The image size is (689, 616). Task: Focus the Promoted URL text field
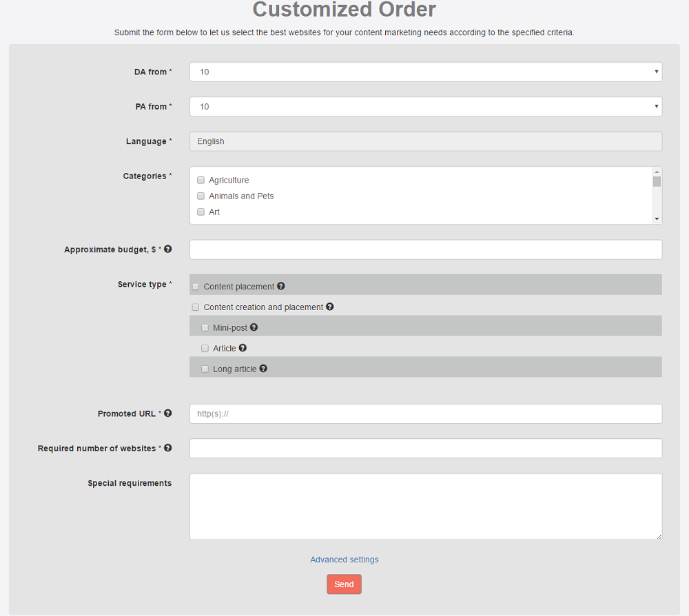pos(426,414)
